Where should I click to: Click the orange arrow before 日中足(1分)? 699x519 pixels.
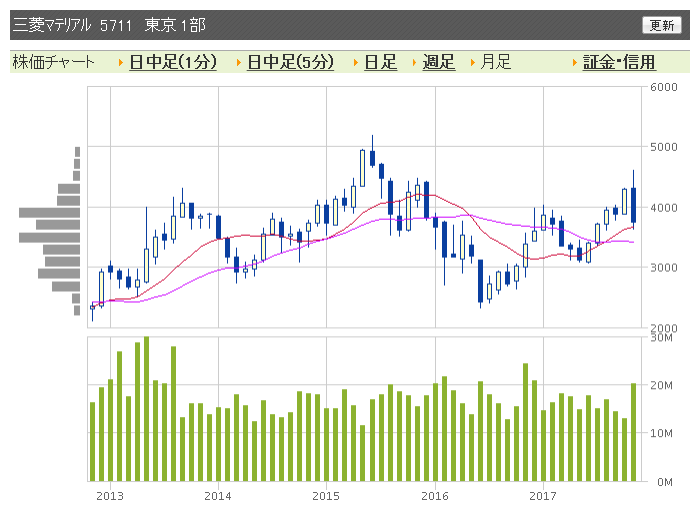click(121, 62)
